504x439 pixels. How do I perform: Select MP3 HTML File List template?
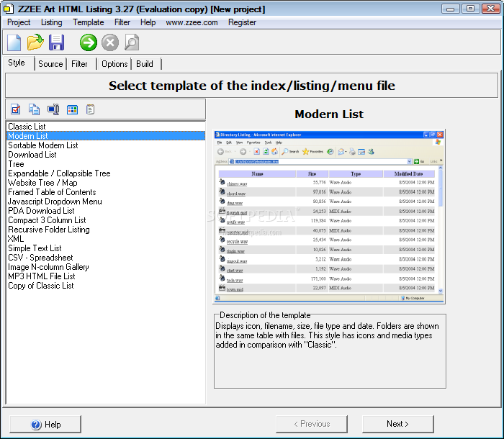coord(106,276)
